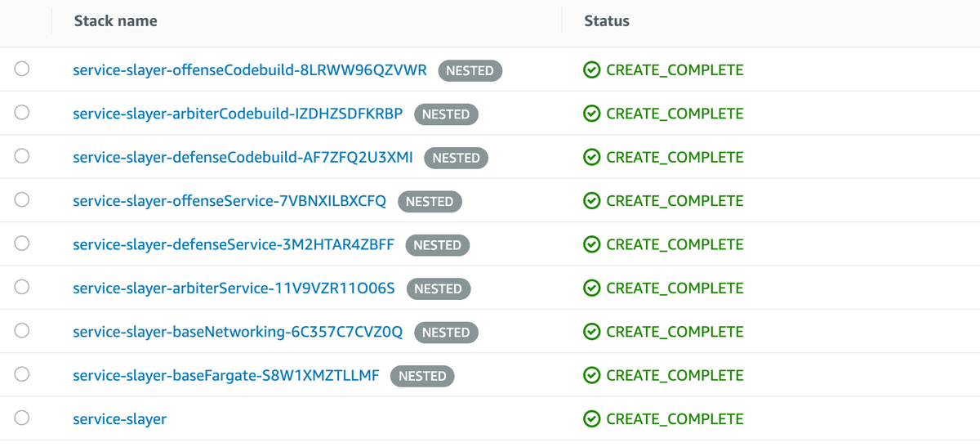Screen dimensions: 980x447
Task: Sort by the Status column header
Action: tap(606, 20)
